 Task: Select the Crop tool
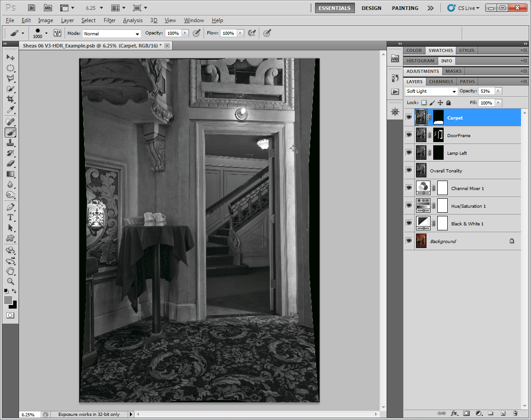(10, 99)
